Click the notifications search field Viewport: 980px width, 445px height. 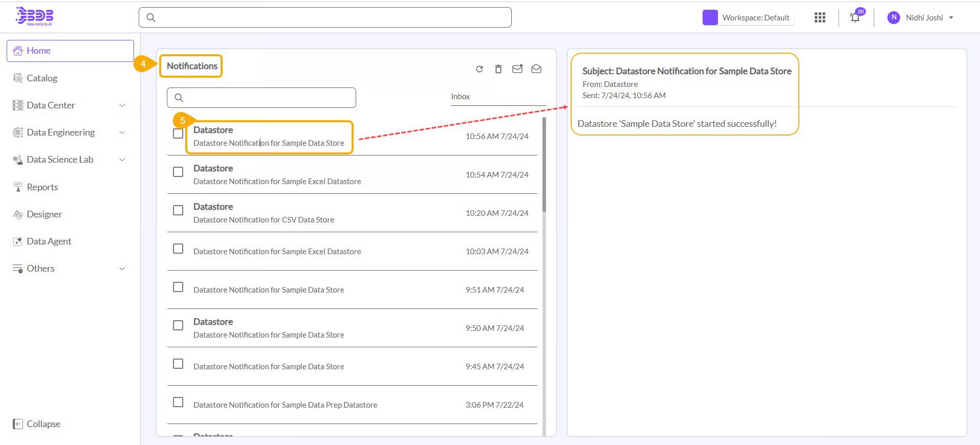[x=266, y=98]
